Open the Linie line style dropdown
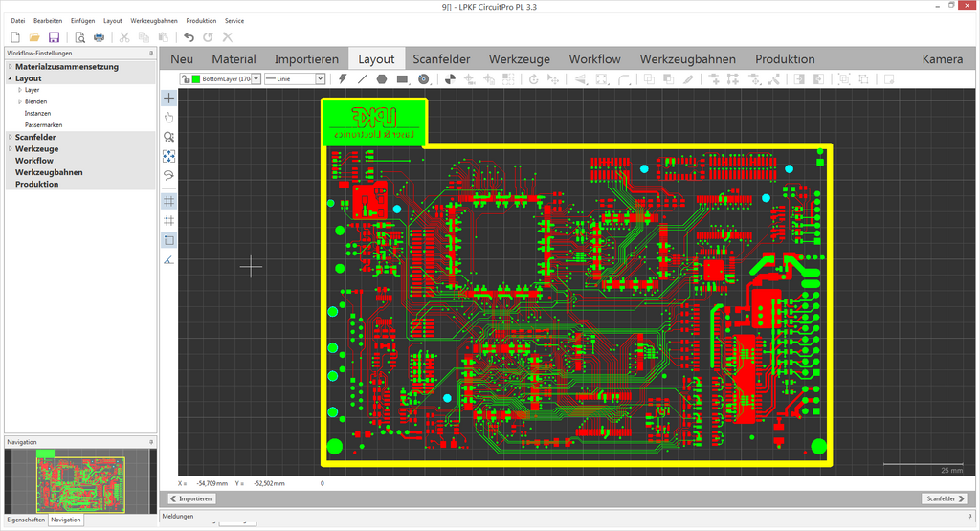 click(x=320, y=79)
